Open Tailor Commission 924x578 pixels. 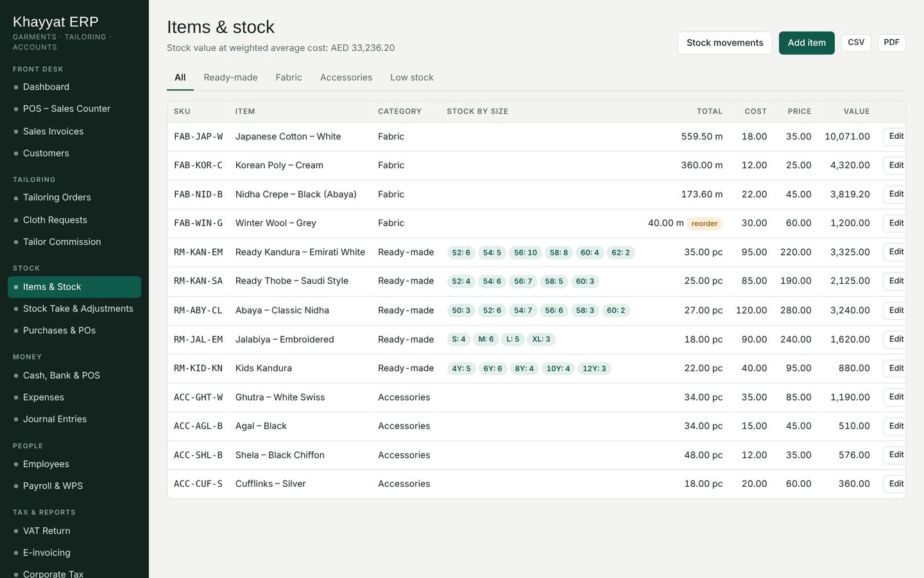click(x=74, y=241)
